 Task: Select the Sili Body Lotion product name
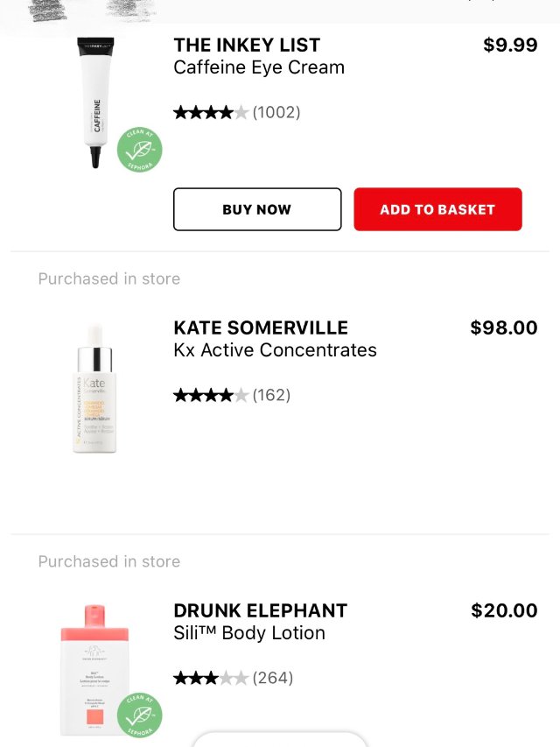click(x=248, y=633)
